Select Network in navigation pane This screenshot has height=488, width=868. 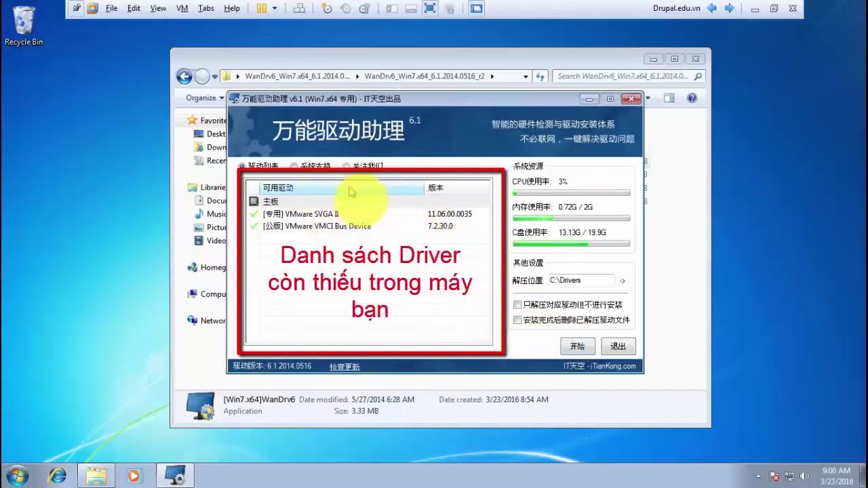[x=207, y=321]
